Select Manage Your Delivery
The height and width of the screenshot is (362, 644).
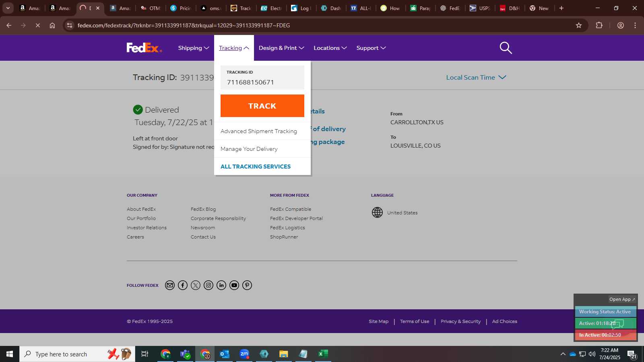(x=249, y=149)
